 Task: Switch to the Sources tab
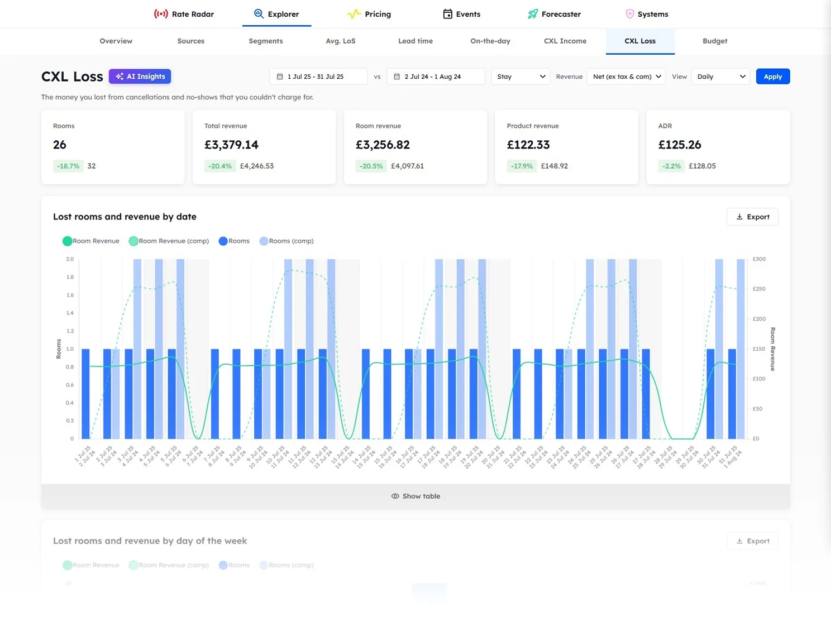[x=191, y=41]
